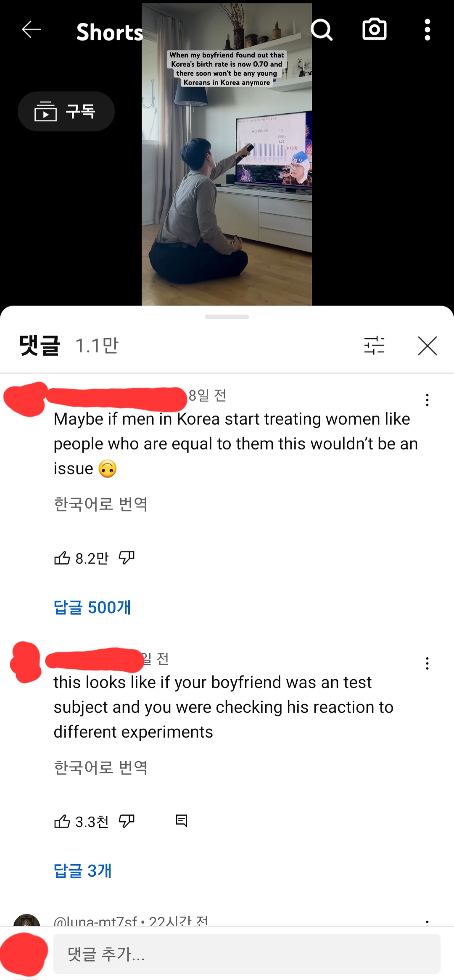Tap the reply icon on second comment
Image resolution: width=454 pixels, height=980 pixels.
tap(182, 821)
